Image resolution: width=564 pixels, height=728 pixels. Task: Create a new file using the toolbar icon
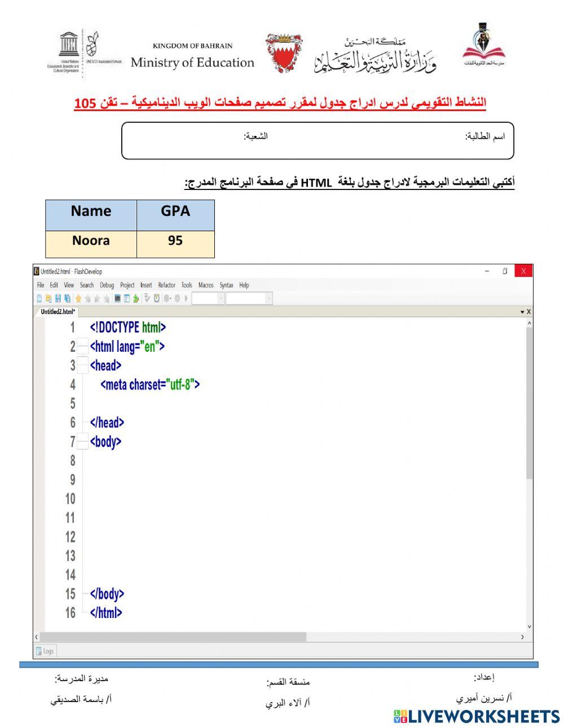tap(39, 298)
